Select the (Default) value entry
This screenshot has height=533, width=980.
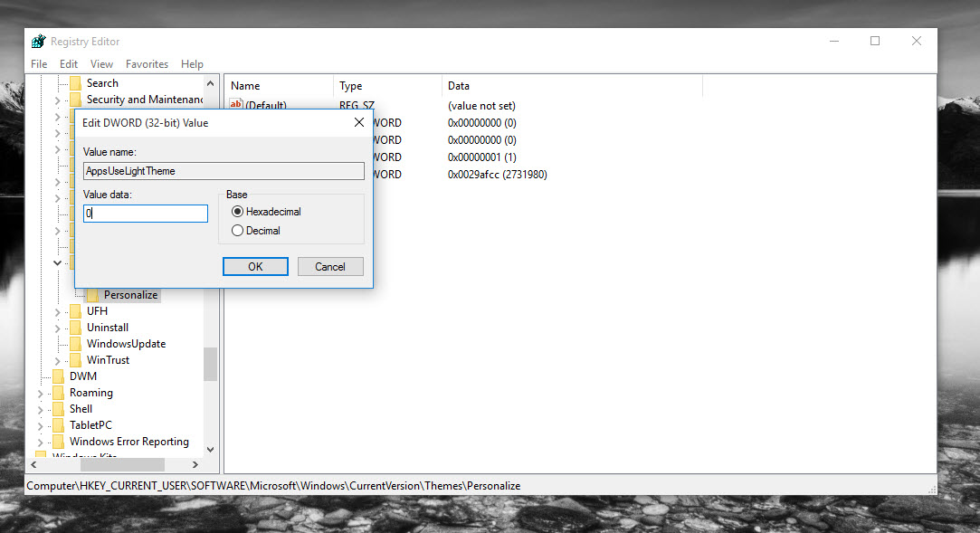click(x=266, y=105)
